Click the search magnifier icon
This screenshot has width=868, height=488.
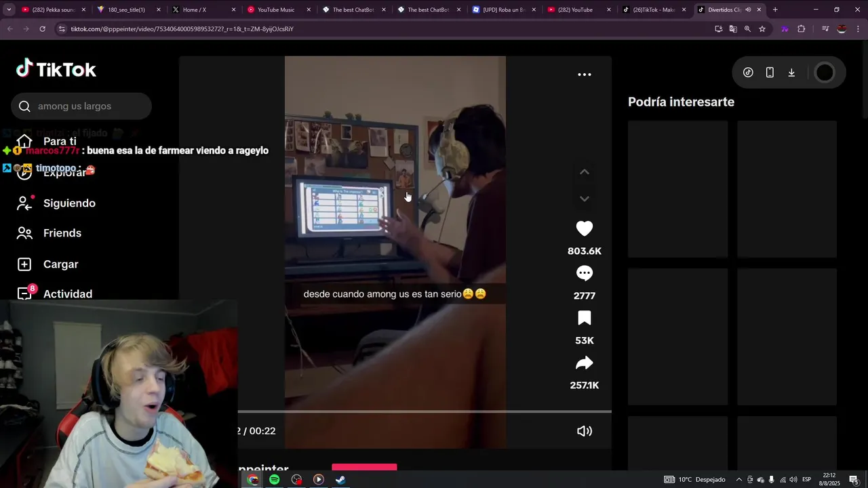pos(24,106)
